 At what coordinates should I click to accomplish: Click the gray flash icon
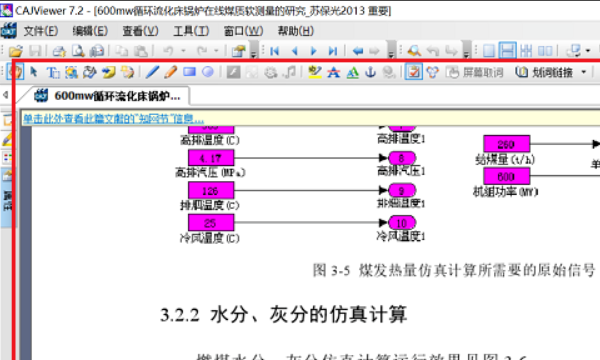pyautogui.click(x=233, y=72)
